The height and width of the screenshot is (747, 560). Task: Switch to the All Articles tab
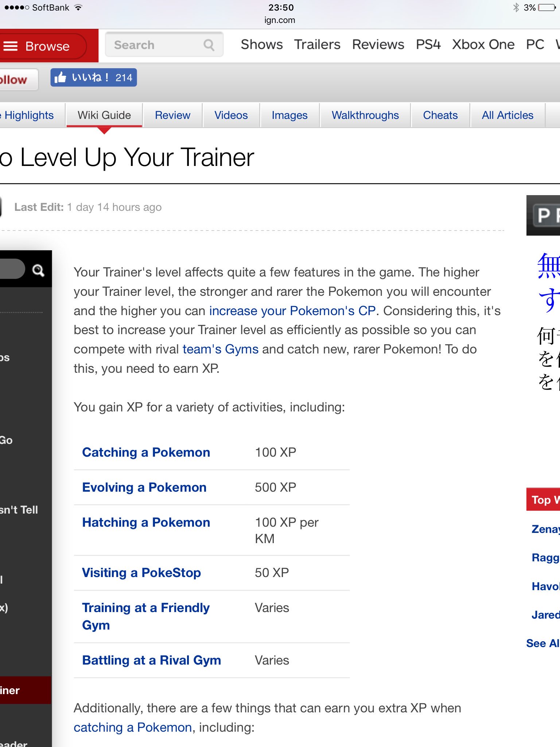(507, 115)
